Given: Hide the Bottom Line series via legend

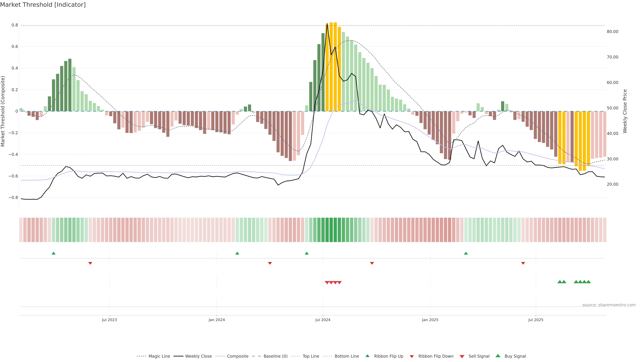Looking at the screenshot, I should (x=346, y=356).
